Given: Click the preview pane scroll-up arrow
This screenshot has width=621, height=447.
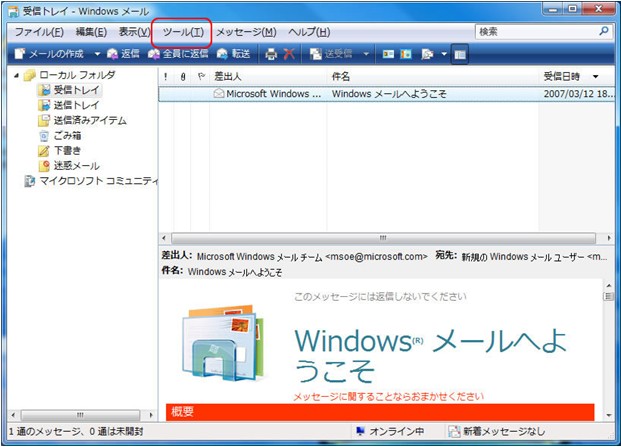Looking at the screenshot, I should (609, 285).
